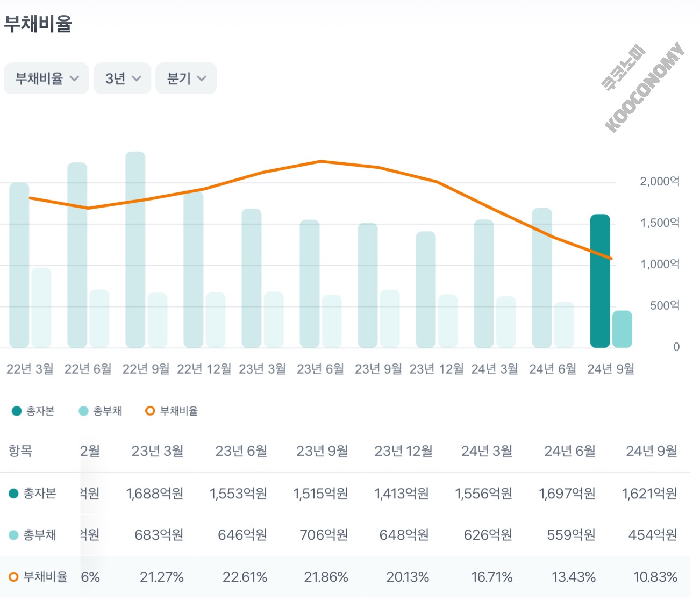Click the 22년 3월 x-axis label
Viewport: 700px width, 600px height.
(x=30, y=369)
